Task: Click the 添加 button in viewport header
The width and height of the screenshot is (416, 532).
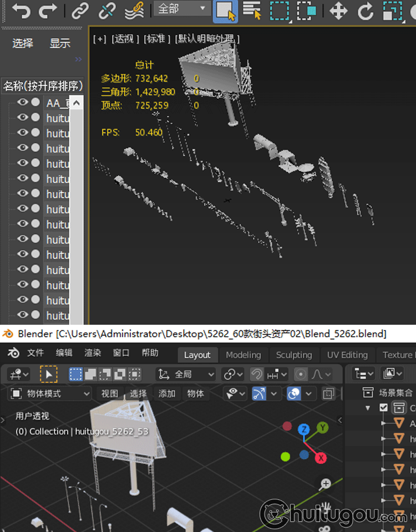Action: [167, 393]
